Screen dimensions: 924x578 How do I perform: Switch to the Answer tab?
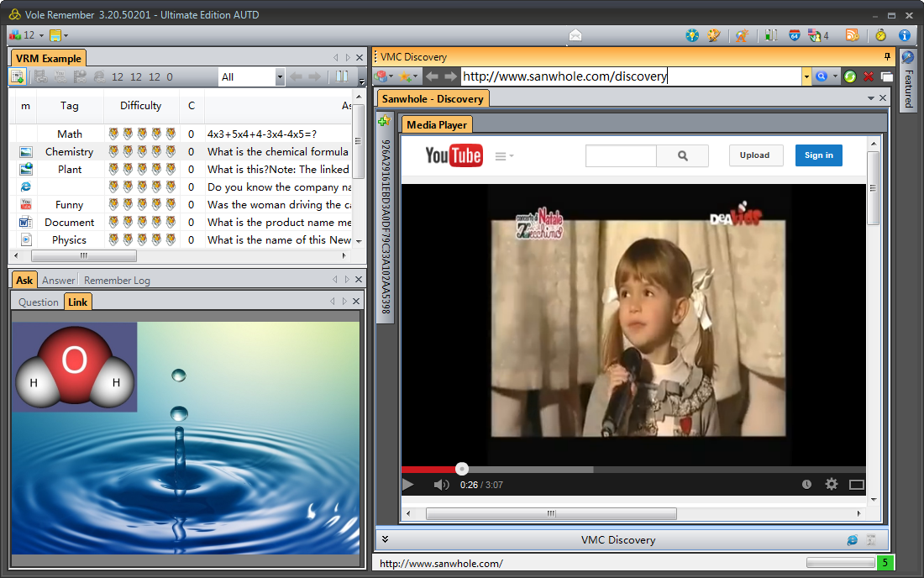[58, 281]
